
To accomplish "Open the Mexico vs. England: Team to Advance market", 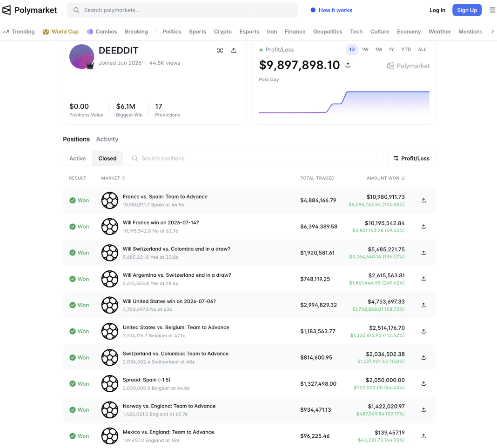I will [x=168, y=432].
